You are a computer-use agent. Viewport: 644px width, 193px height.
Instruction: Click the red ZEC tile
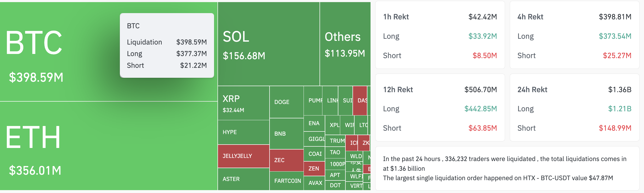pyautogui.click(x=286, y=160)
